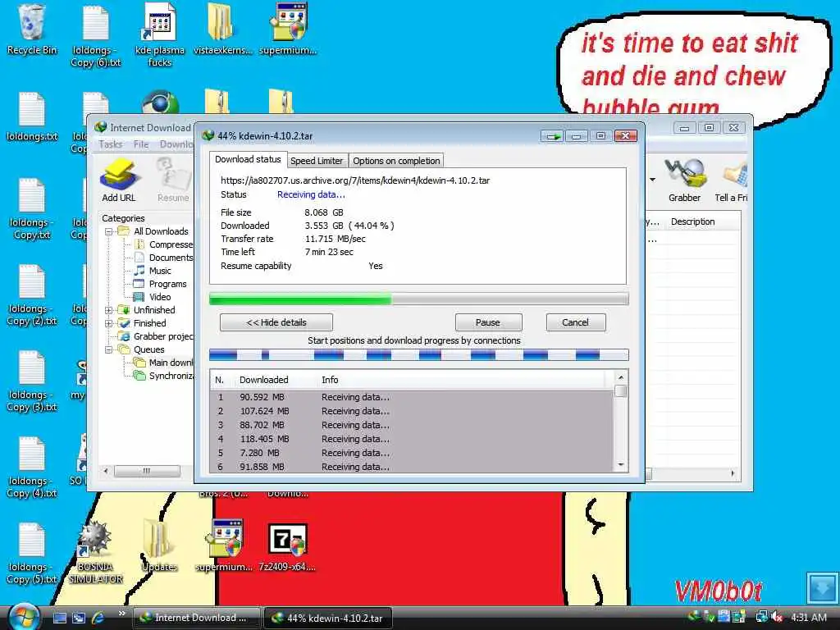Screen dimensions: 840x630
Task: Open loldongs - Copy (3).txt file
Action: click(32, 381)
